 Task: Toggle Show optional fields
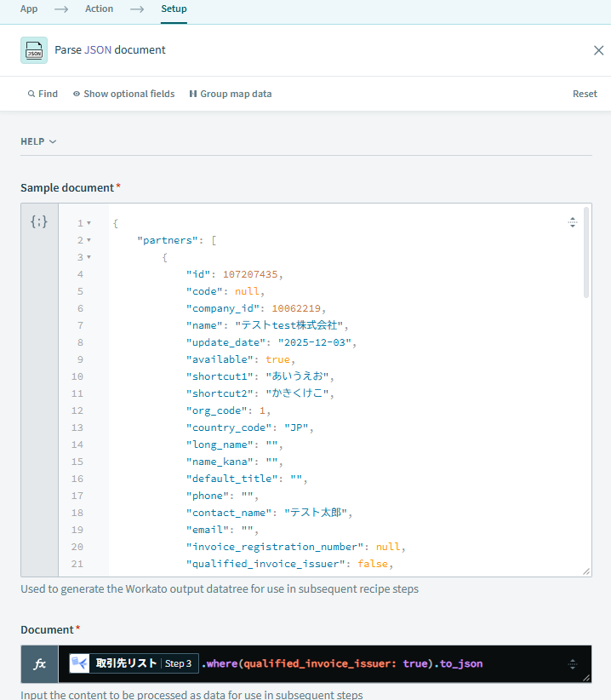(124, 94)
